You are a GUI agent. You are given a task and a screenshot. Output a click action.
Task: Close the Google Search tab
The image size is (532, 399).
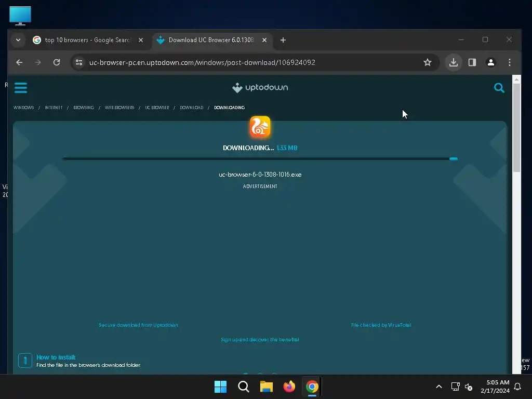(140, 40)
